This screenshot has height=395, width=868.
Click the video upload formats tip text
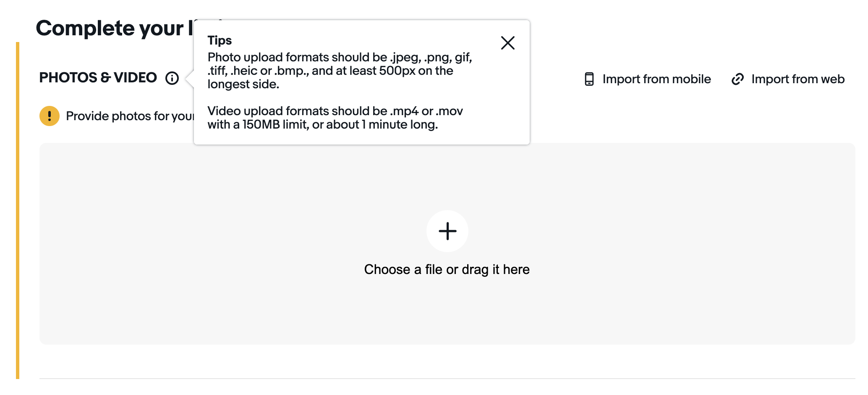335,118
